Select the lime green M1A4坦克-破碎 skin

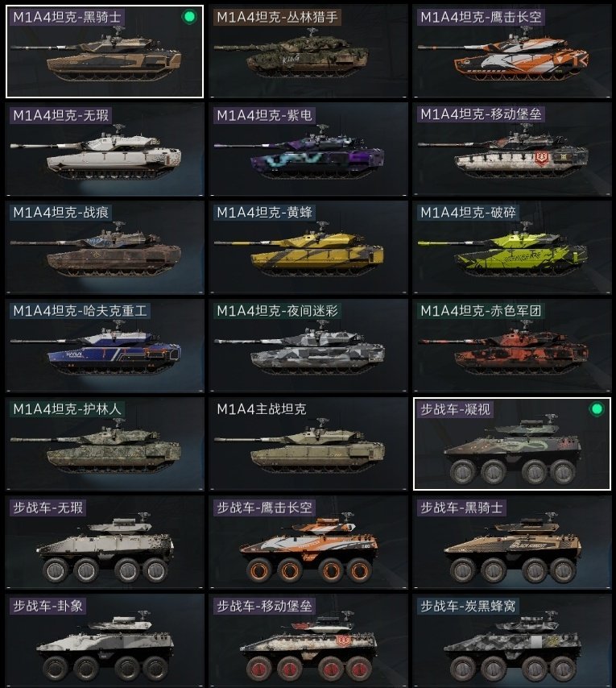coord(511,247)
